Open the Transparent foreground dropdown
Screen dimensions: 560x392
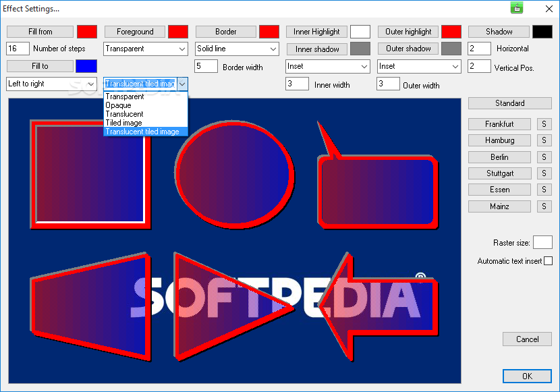tap(146, 49)
